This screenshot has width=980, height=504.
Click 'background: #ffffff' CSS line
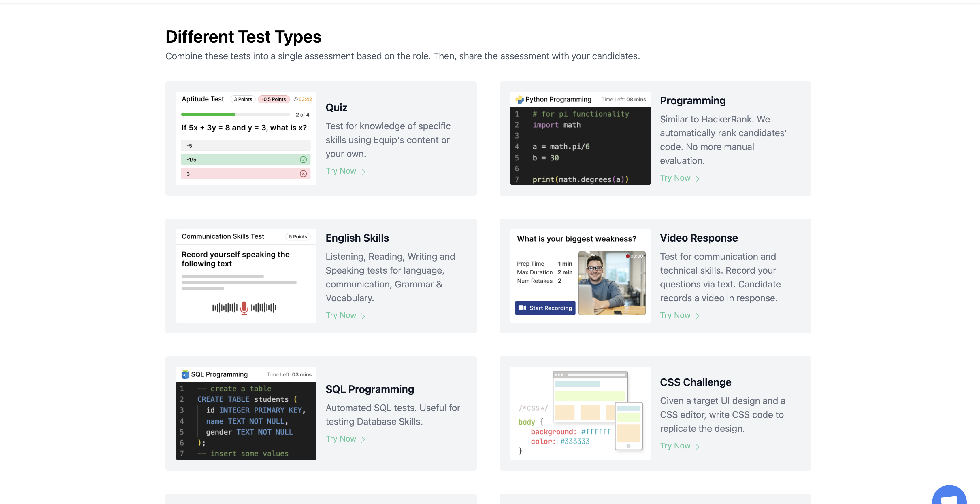click(x=570, y=432)
